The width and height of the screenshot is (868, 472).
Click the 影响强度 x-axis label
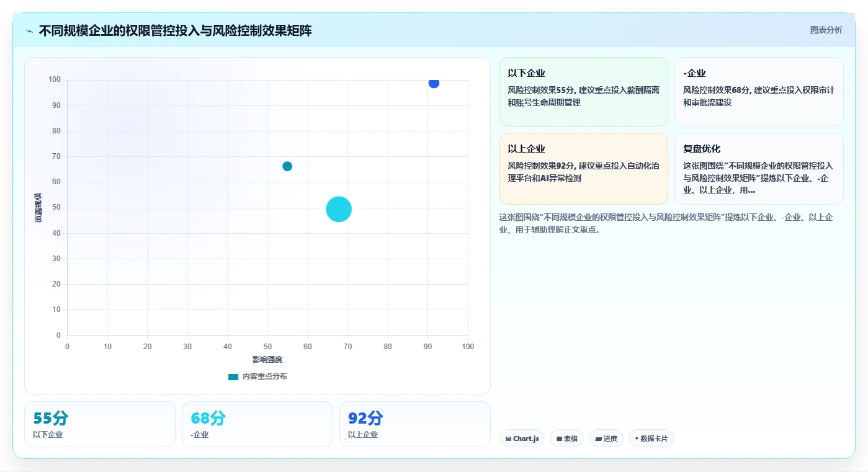coord(267,360)
